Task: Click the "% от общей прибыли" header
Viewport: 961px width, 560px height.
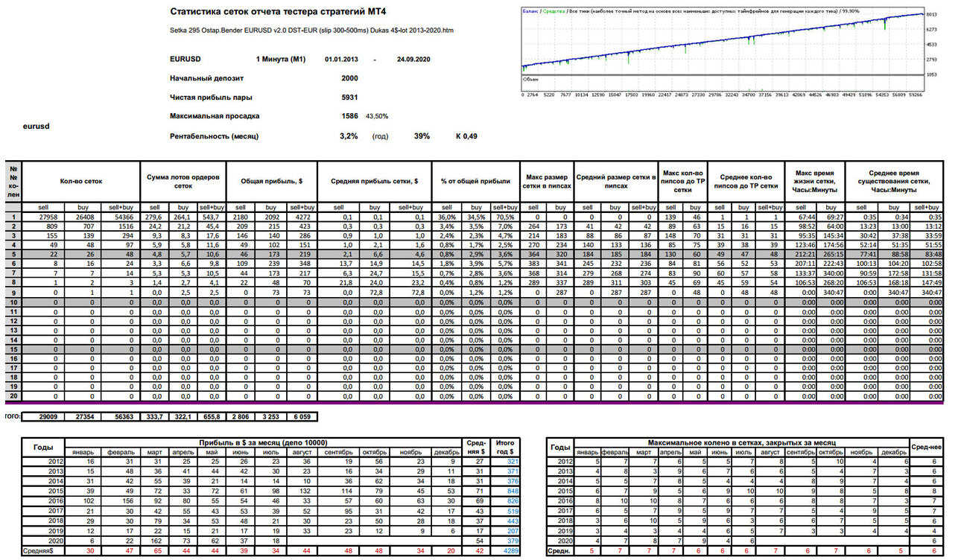Action: tap(475, 181)
